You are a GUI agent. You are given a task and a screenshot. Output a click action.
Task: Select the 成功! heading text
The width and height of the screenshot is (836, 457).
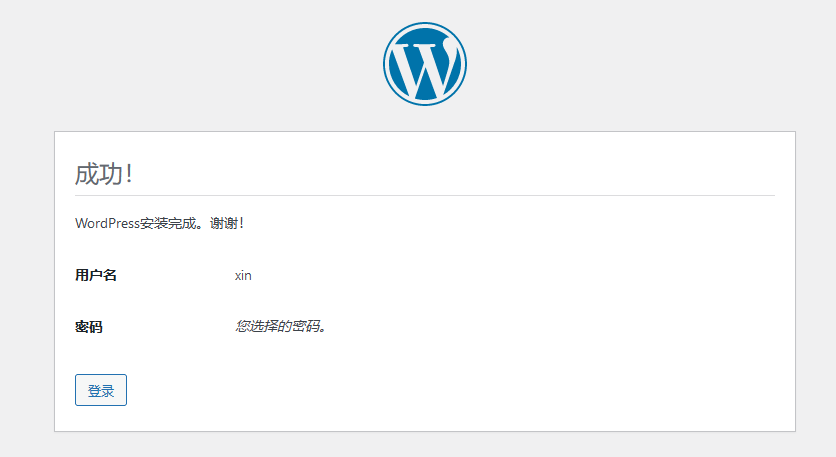103,174
